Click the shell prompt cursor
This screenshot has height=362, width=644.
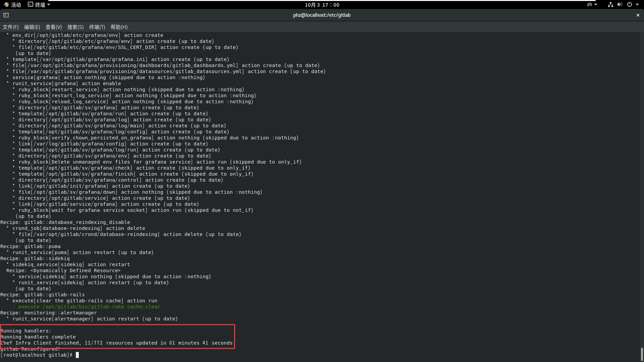pos(77,355)
